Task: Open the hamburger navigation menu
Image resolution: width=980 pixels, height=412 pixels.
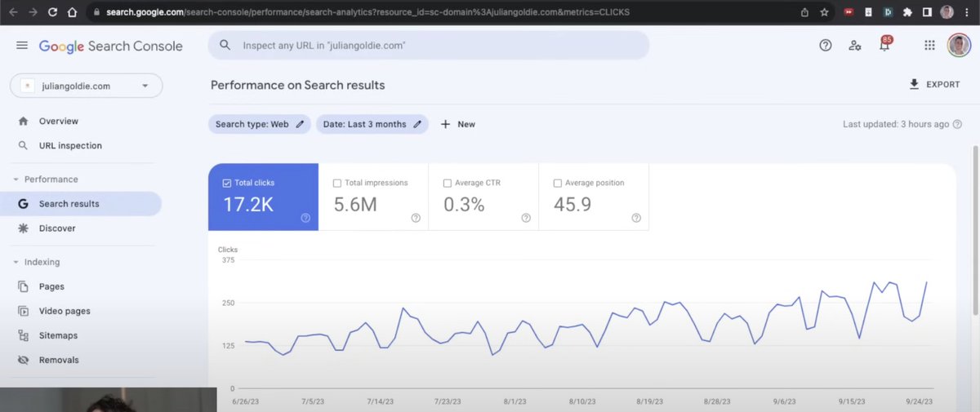Action: tap(22, 46)
